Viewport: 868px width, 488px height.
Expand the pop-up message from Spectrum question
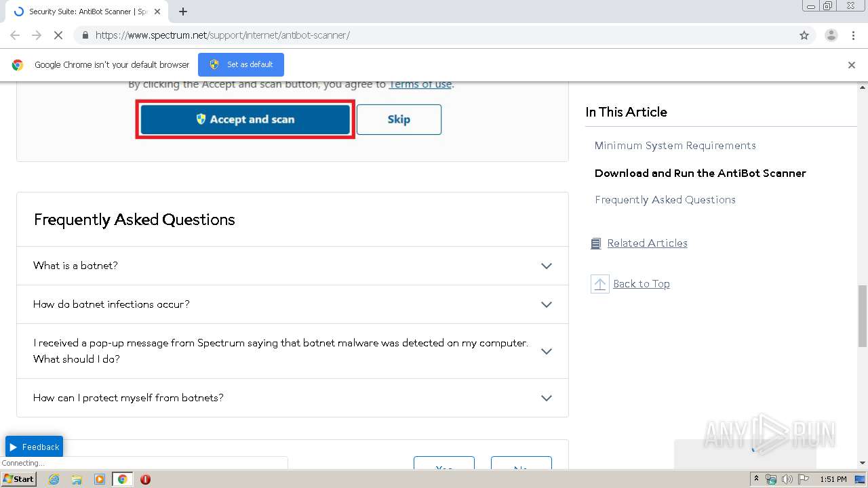pyautogui.click(x=292, y=351)
